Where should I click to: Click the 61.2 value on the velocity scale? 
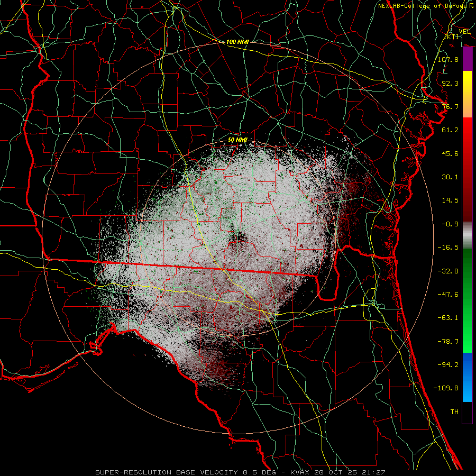point(450,130)
